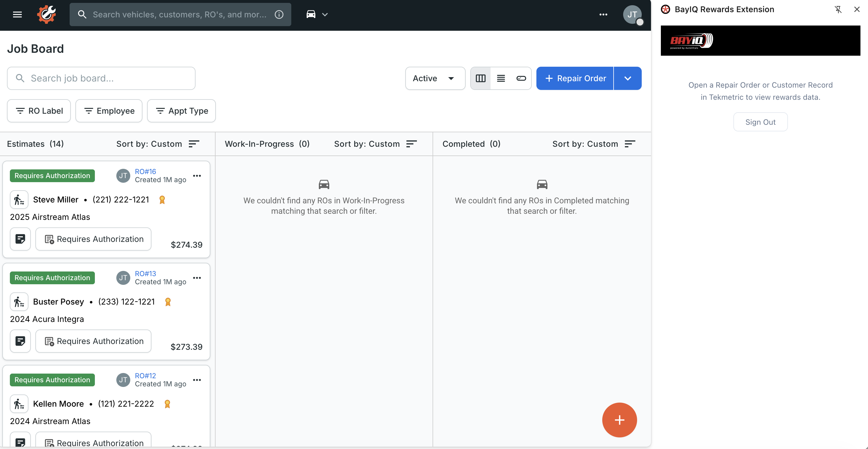868x449 pixels.
Task: Click Requires Authorization button on RO#16 card
Action: 93,239
